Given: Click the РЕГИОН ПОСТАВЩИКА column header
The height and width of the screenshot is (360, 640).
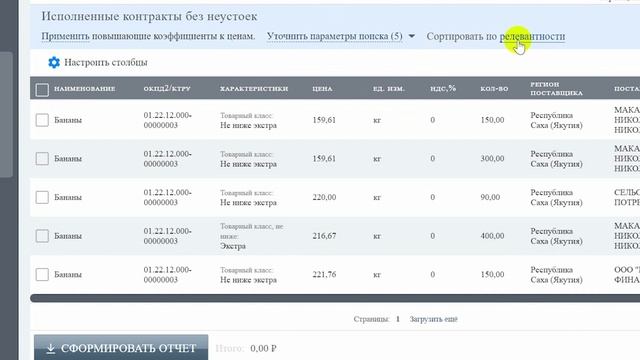Looking at the screenshot, I should (x=556, y=89).
